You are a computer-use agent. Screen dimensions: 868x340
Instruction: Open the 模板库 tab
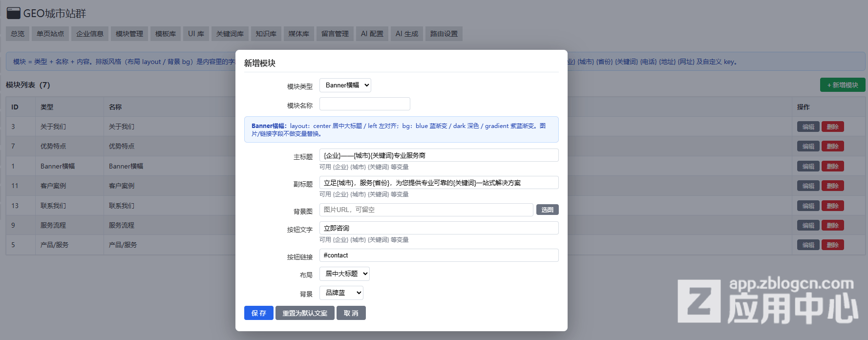click(x=166, y=34)
